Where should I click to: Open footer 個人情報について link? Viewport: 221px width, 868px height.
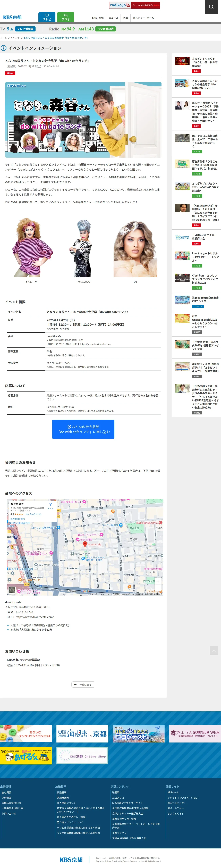coord(66,803)
